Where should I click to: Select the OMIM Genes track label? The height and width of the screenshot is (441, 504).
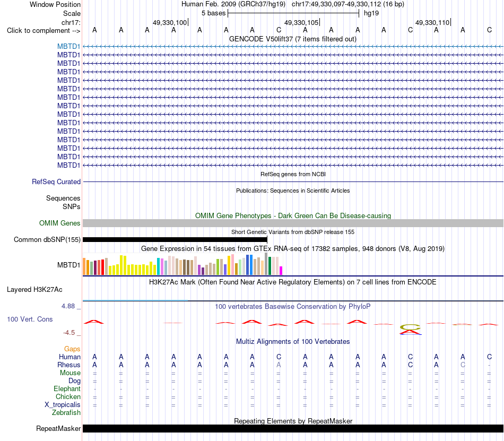pos(59,223)
